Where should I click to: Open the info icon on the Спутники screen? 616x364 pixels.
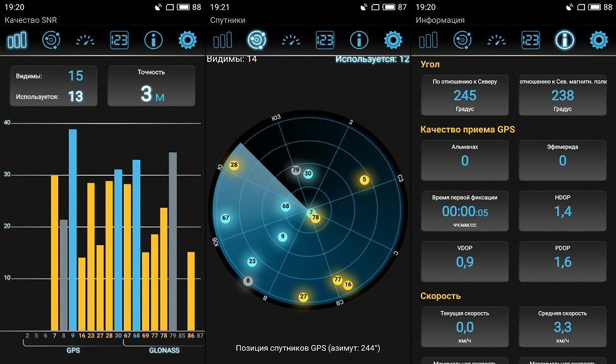click(359, 40)
